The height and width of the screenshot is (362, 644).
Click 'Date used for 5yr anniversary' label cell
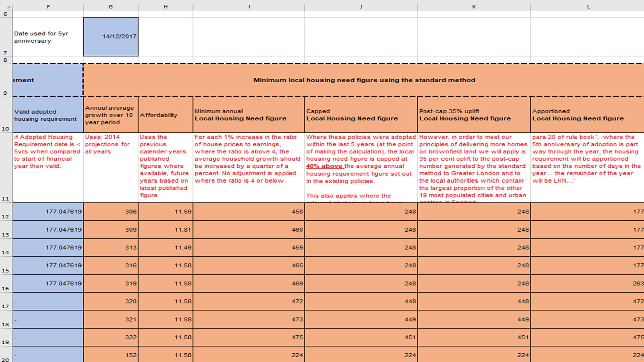48,37
